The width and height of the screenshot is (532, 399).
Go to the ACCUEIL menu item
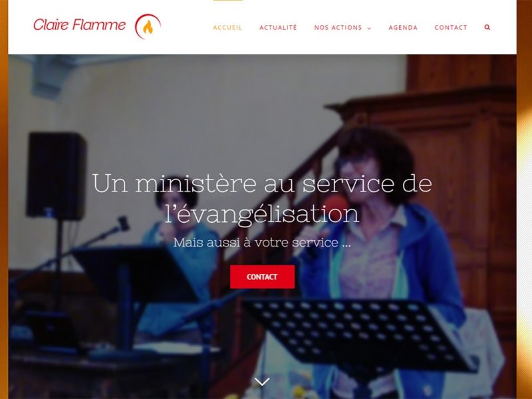227,27
